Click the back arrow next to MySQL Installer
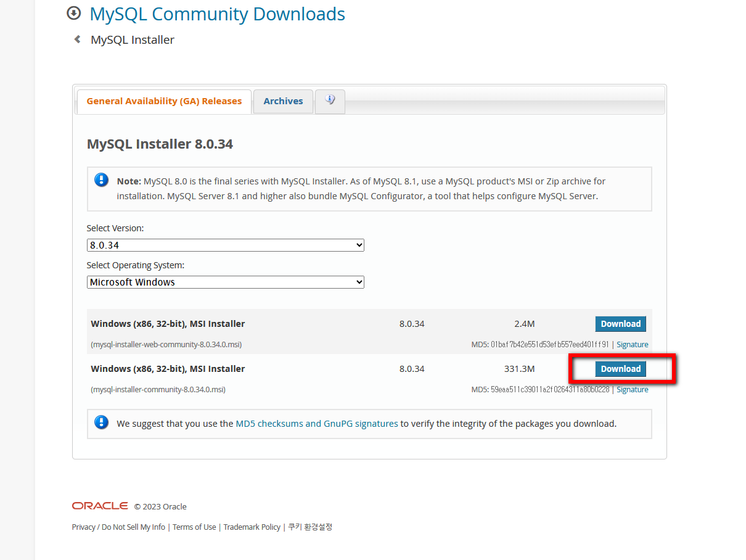 pyautogui.click(x=77, y=39)
